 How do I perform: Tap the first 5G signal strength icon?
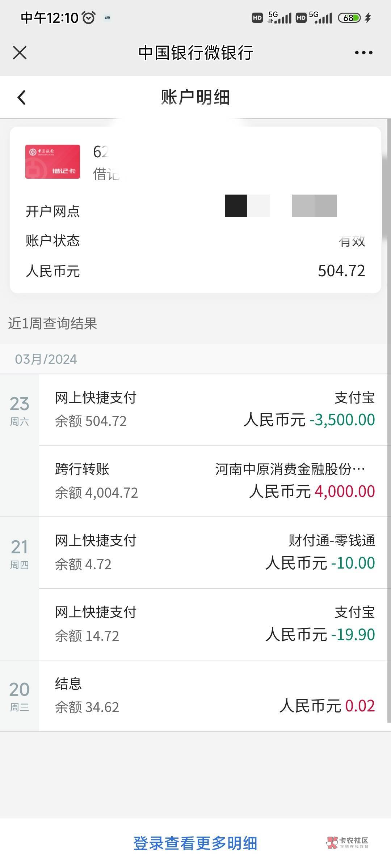[x=279, y=17]
